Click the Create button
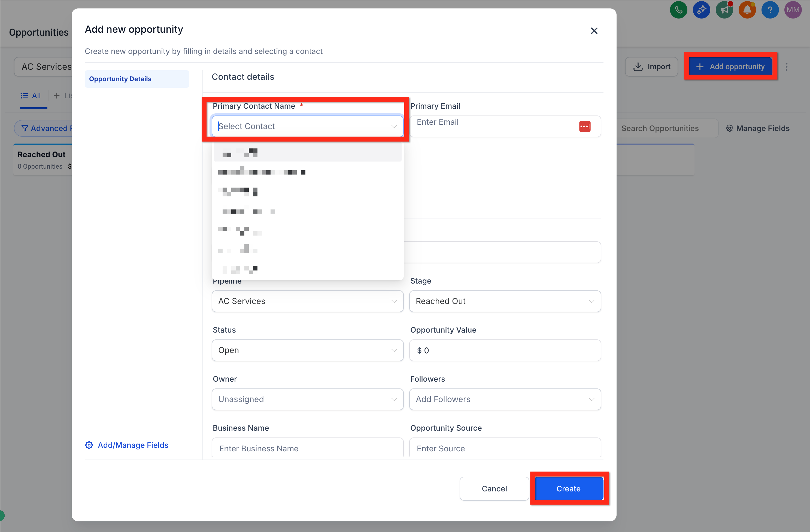This screenshot has height=532, width=810. (x=568, y=488)
